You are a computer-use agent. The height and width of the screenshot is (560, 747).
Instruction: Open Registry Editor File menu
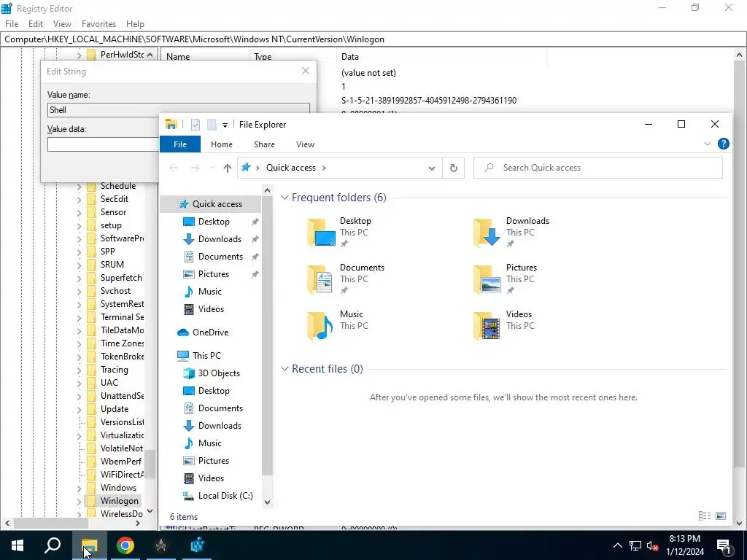[12, 24]
